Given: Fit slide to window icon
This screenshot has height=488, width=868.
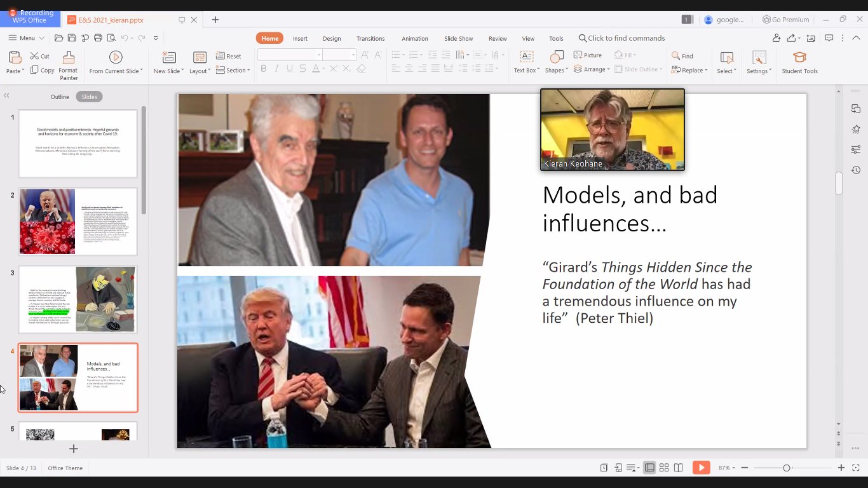Looking at the screenshot, I should pyautogui.click(x=856, y=468).
